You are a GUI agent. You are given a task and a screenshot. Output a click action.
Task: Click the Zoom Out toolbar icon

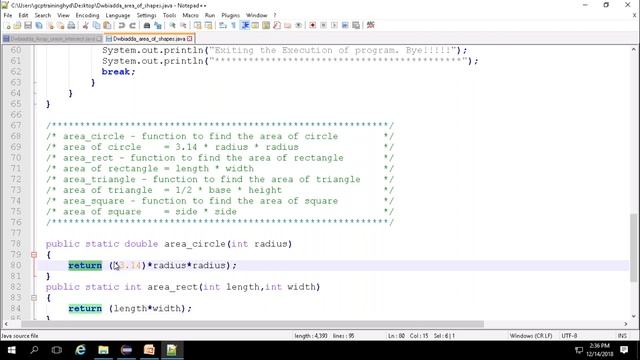(x=183, y=25)
